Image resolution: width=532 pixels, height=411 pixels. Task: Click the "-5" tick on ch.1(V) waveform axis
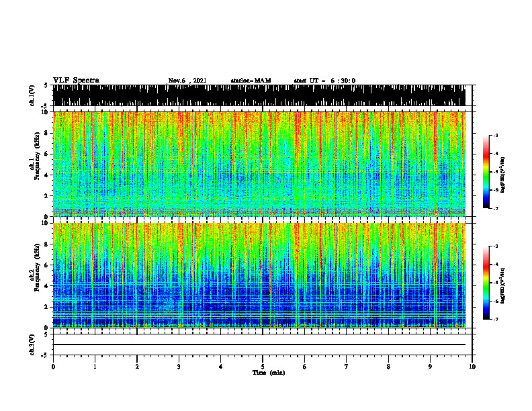45,105
